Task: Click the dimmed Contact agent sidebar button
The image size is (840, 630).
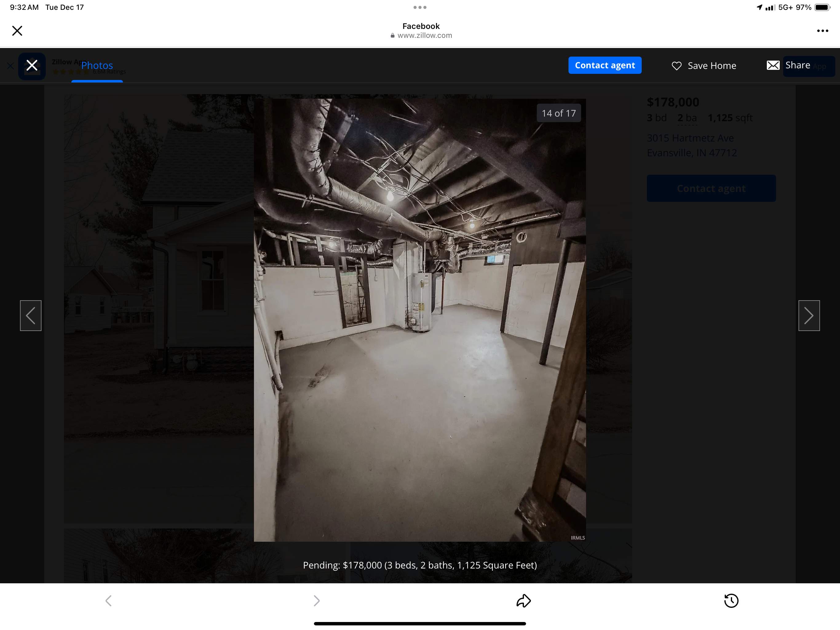Action: (711, 189)
